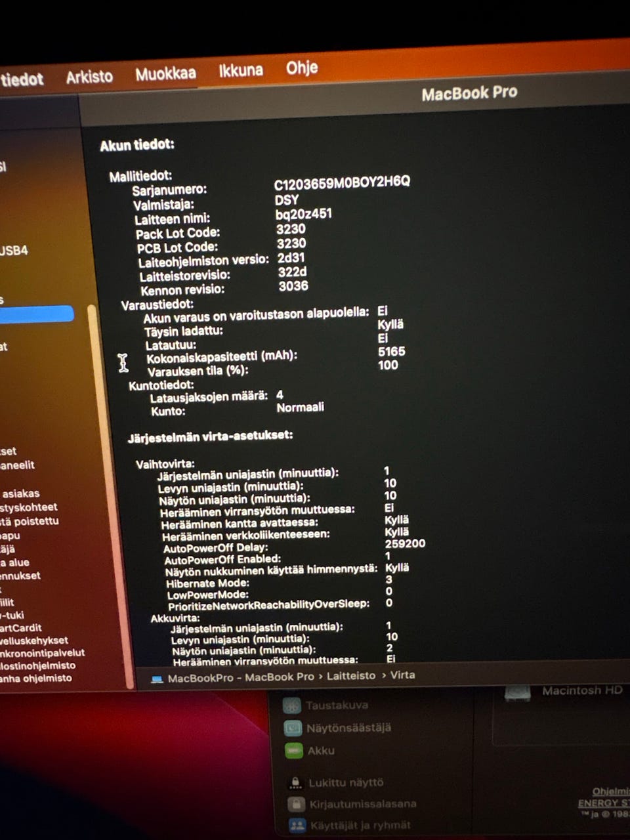Click the Laiteohjelmiston versio value 2d31
This screenshot has width=630, height=840.
coord(291,257)
